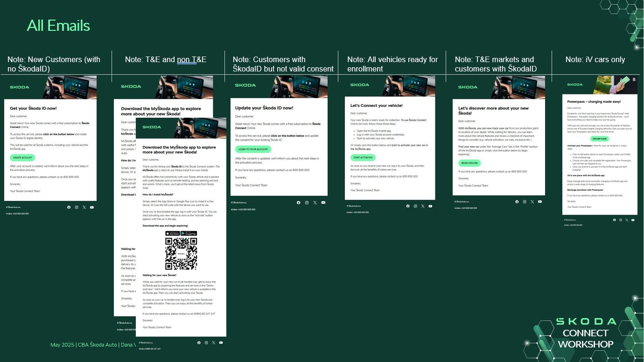Viewport: 644px width, 362px height.
Task: Click the App Store download badge
Action: click(x=173, y=234)
